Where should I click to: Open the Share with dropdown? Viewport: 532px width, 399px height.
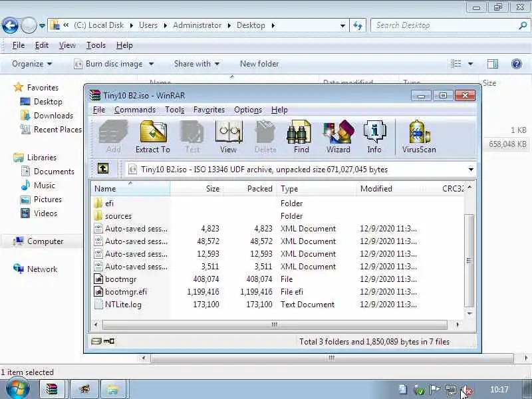[x=196, y=64]
